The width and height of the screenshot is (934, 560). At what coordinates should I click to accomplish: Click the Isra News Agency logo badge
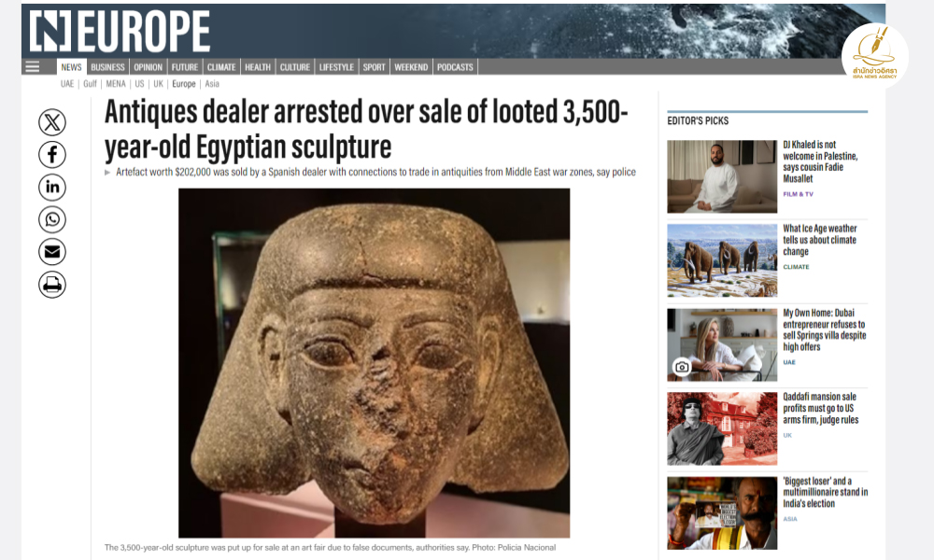pyautogui.click(x=874, y=55)
